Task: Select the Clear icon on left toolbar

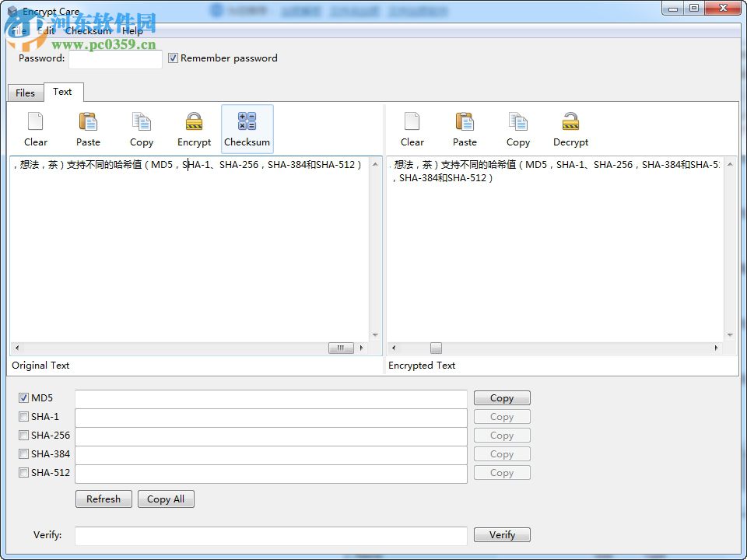Action: pyautogui.click(x=35, y=128)
